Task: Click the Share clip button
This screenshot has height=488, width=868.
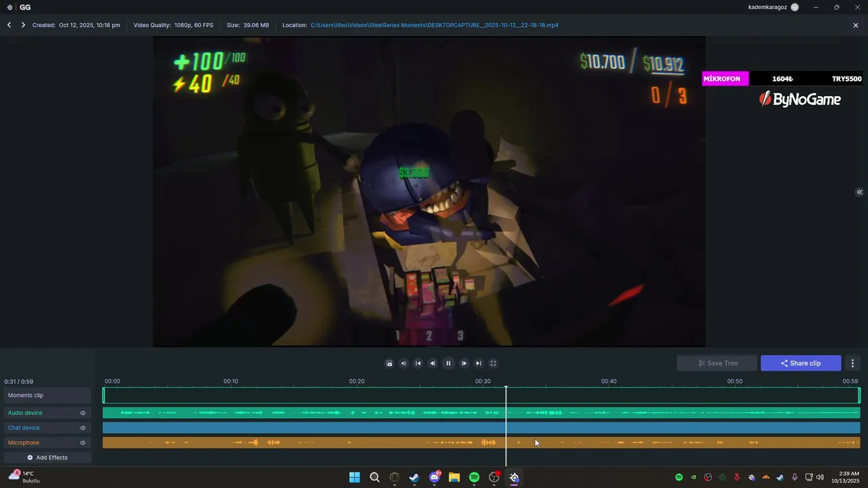Action: (x=801, y=363)
